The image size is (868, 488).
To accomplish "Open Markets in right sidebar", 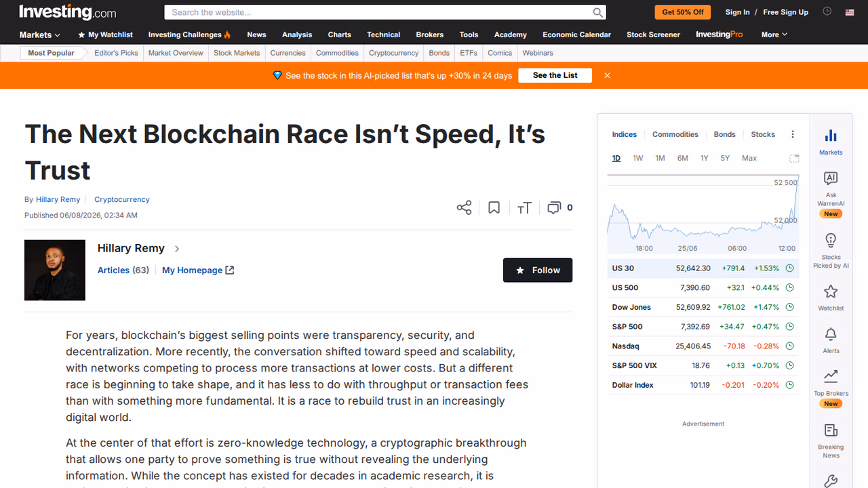I will point(831,142).
